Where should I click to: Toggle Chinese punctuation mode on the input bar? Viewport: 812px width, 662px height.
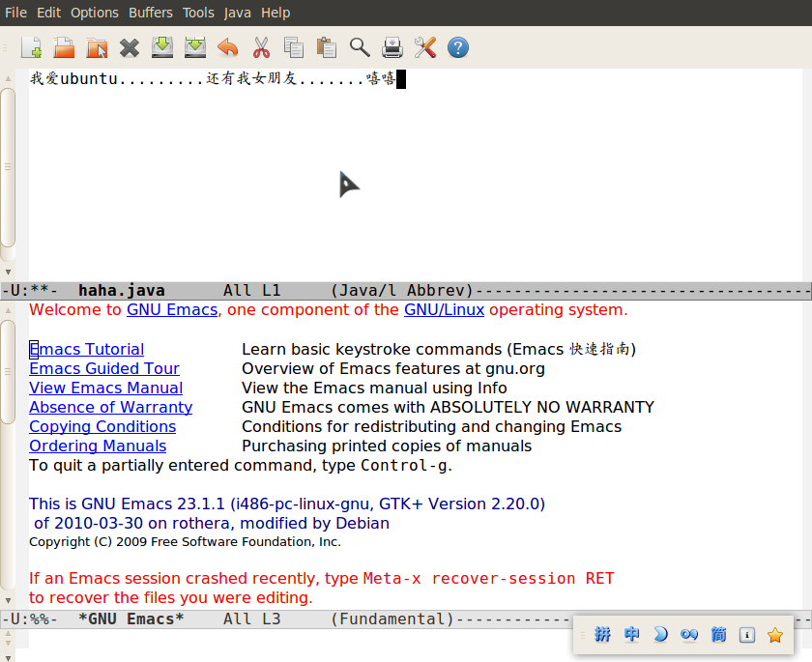point(689,635)
